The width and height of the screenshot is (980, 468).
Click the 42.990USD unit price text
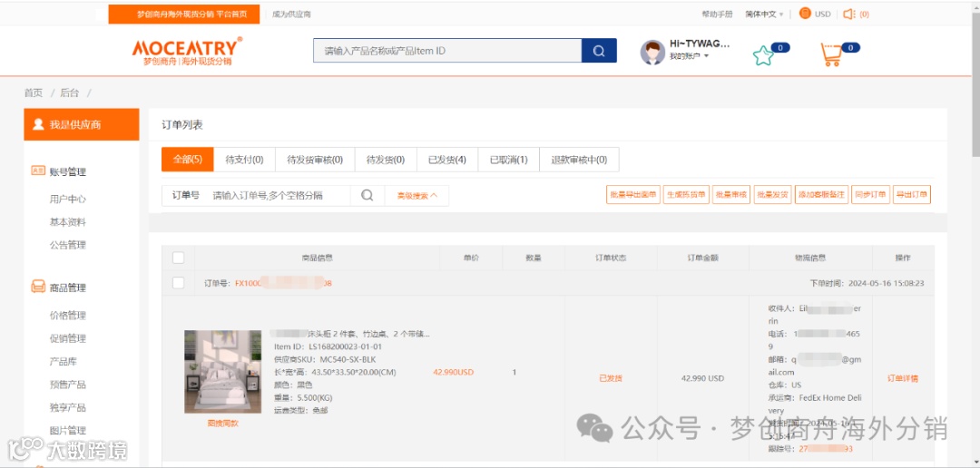click(453, 372)
